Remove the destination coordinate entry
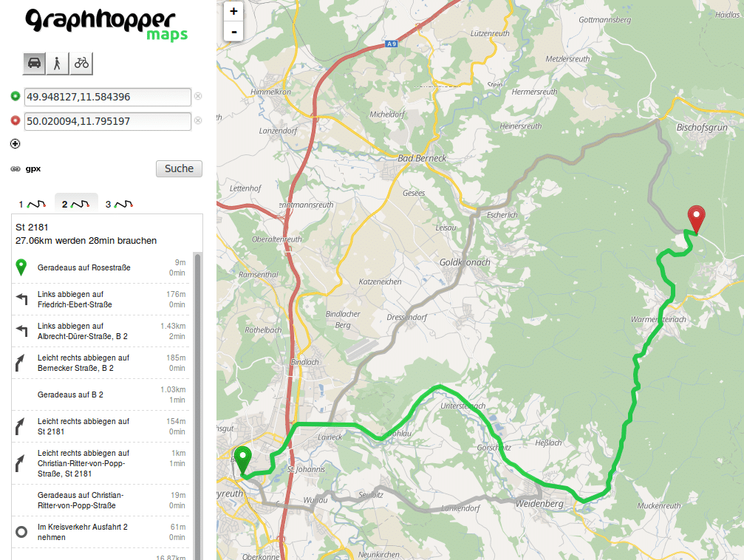 click(198, 121)
